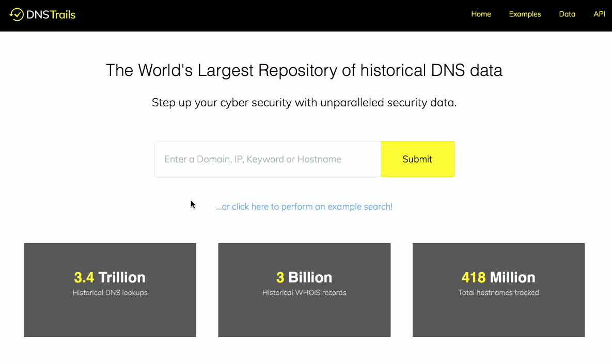Follow the example search link
Image resolution: width=612 pixels, height=364 pixels.
(x=304, y=207)
